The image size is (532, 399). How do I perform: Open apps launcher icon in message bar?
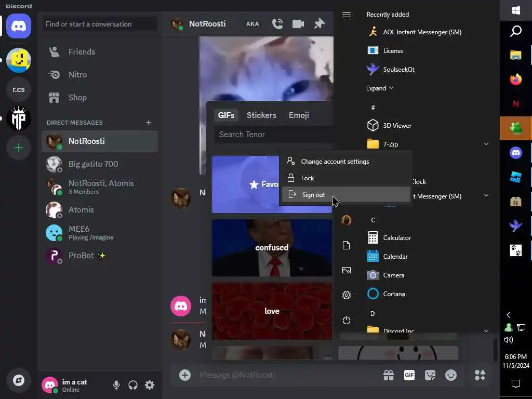480,375
